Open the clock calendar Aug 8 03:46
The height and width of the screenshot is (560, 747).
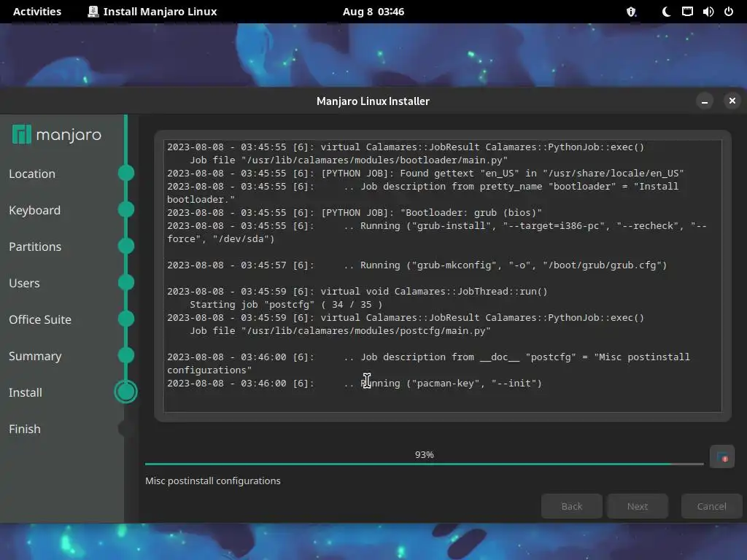pyautogui.click(x=373, y=12)
